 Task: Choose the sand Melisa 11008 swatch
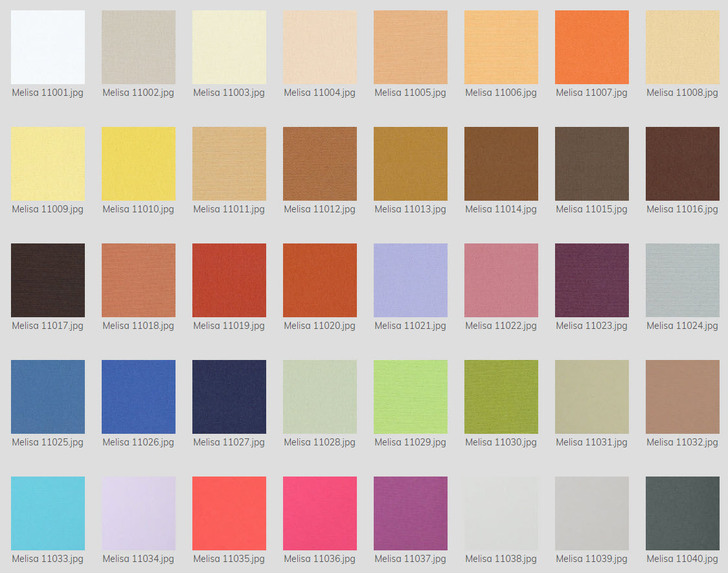click(683, 47)
